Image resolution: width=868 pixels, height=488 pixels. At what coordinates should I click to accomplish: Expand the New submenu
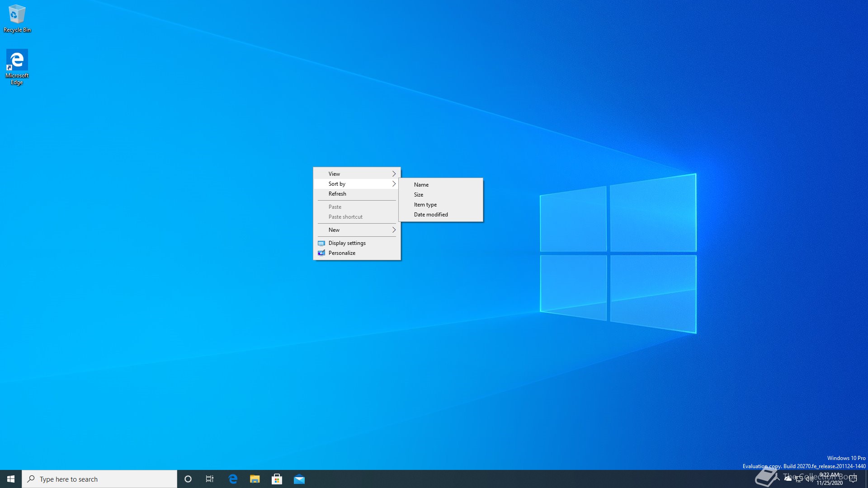pyautogui.click(x=357, y=230)
